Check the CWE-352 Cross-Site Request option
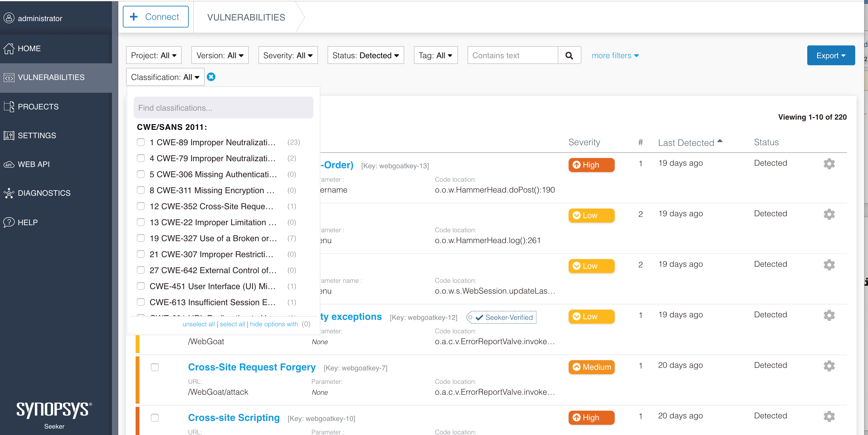Image resolution: width=868 pixels, height=435 pixels. click(140, 206)
